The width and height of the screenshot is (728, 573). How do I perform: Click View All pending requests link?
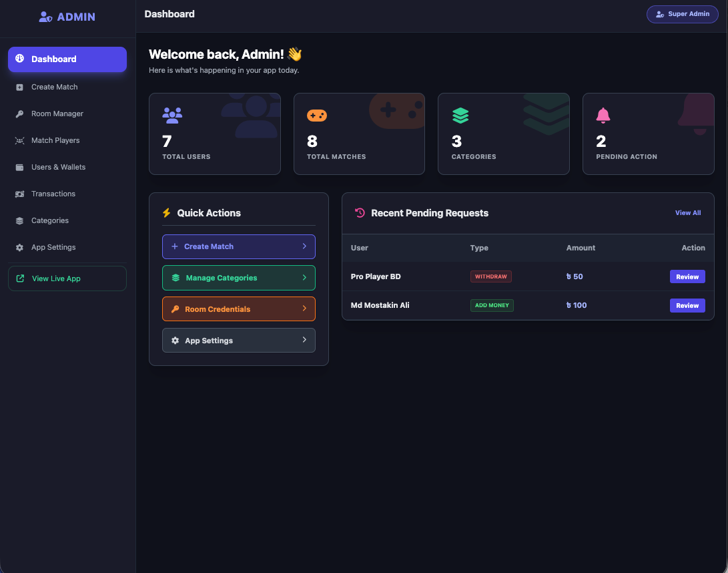tap(688, 213)
